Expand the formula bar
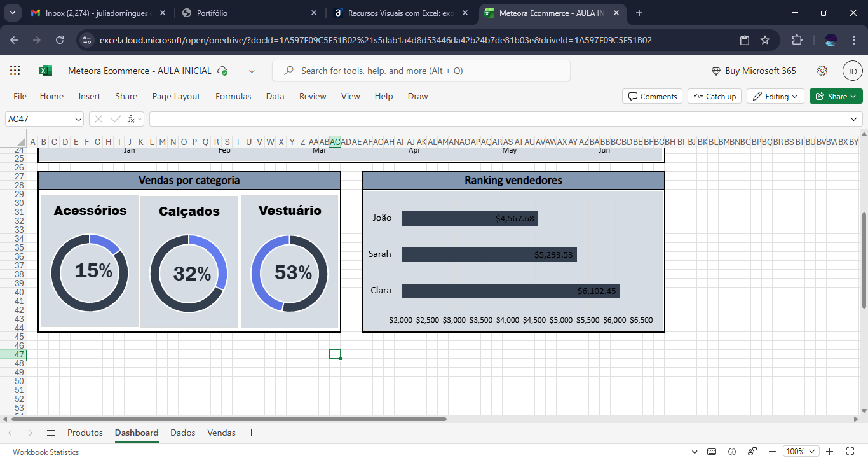This screenshot has width=868, height=458. point(854,119)
